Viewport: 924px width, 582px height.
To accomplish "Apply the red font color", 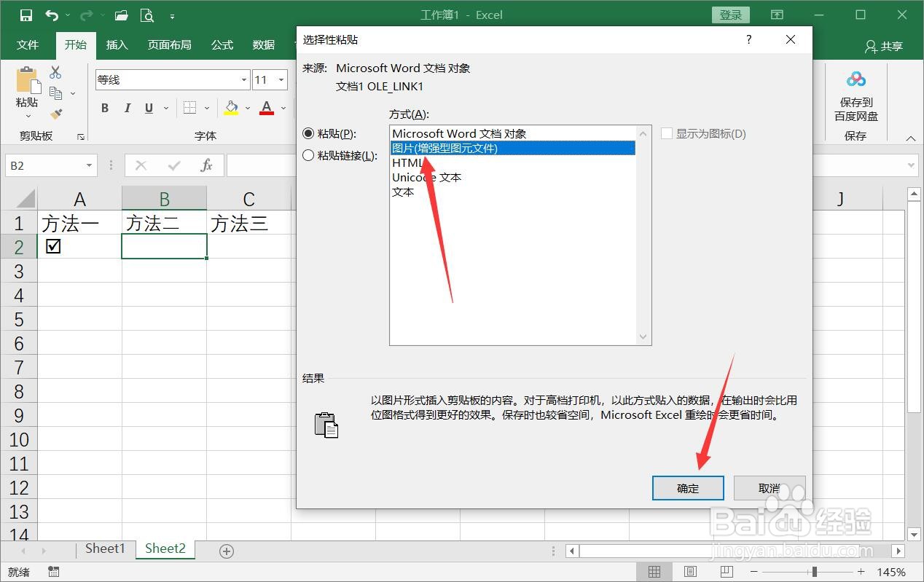I will (x=266, y=108).
